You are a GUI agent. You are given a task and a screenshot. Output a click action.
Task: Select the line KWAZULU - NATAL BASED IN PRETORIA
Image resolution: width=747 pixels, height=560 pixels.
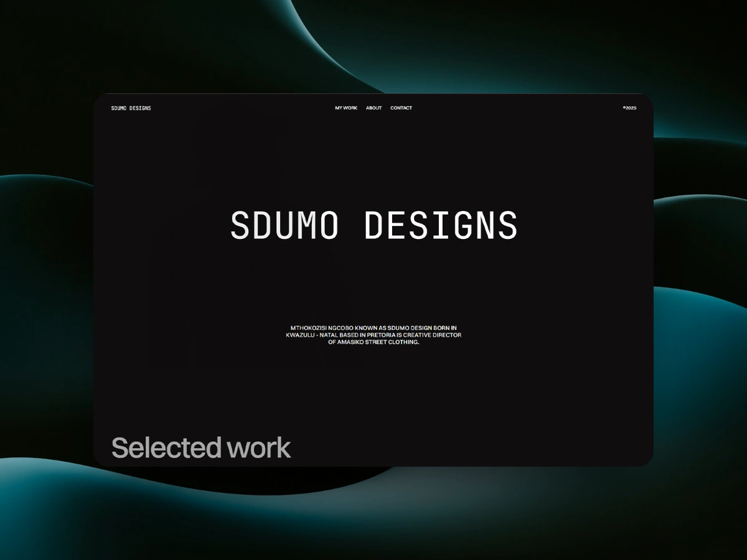click(x=374, y=335)
